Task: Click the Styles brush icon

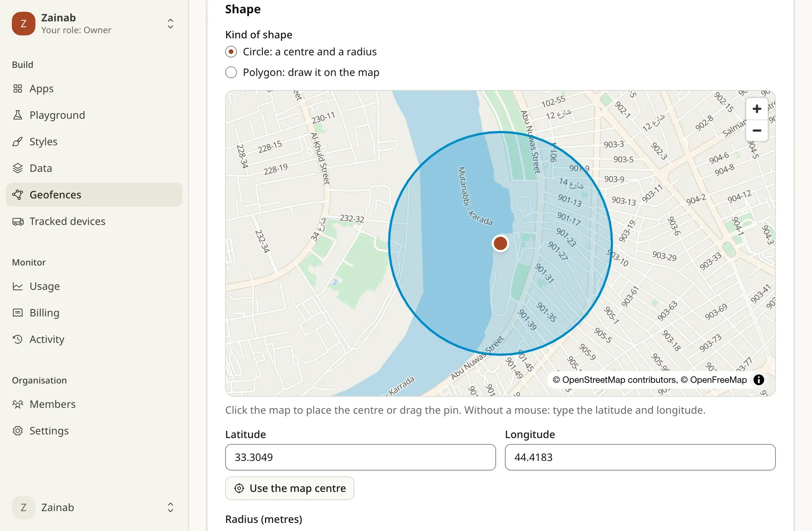Action: coord(18,142)
